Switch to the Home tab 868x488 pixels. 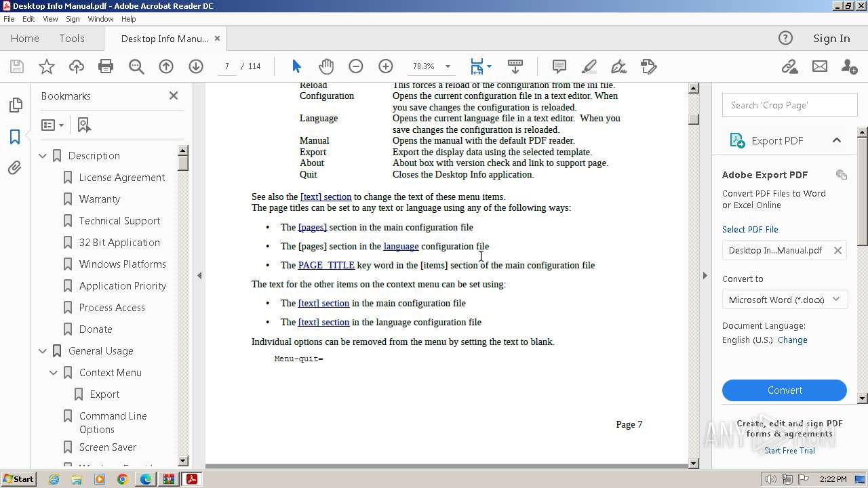coord(25,38)
